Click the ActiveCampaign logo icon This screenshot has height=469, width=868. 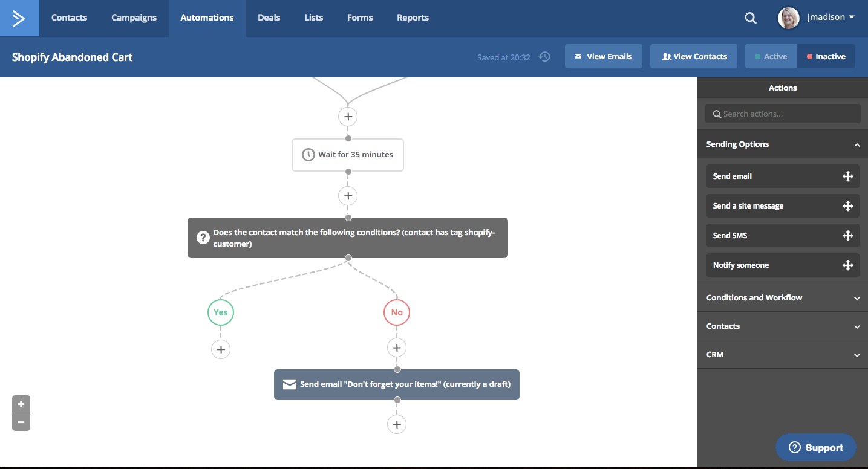(19, 18)
